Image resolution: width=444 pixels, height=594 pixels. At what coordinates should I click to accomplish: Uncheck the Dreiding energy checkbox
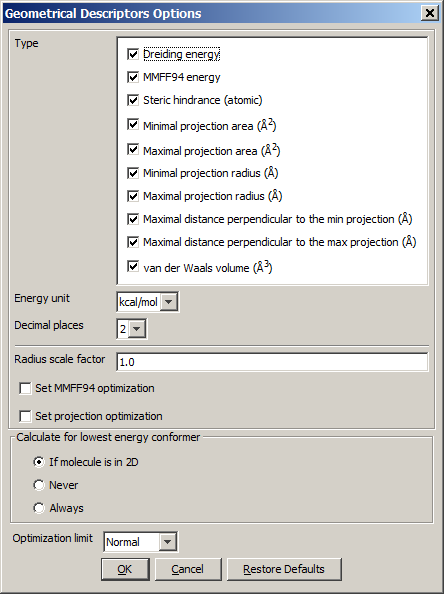133,54
